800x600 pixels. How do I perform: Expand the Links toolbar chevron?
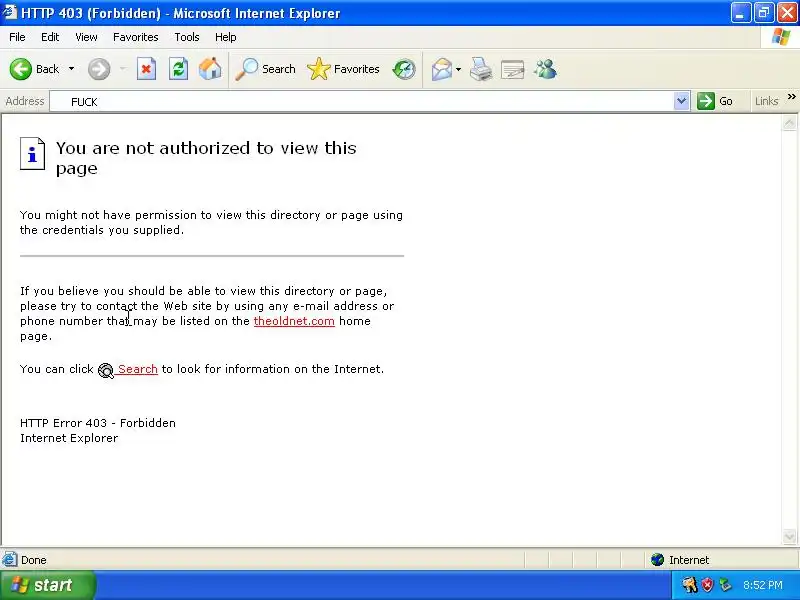point(791,96)
